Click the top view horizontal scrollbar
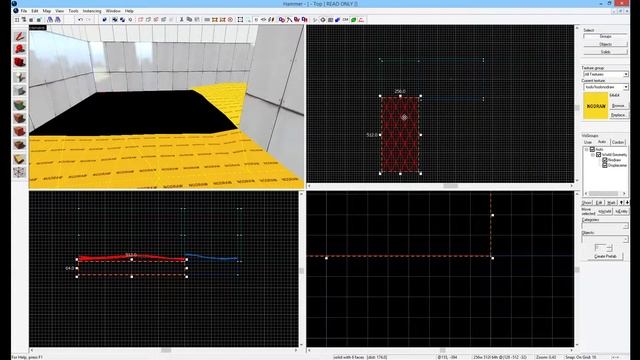Screen dimensions: 640x360 (440, 186)
